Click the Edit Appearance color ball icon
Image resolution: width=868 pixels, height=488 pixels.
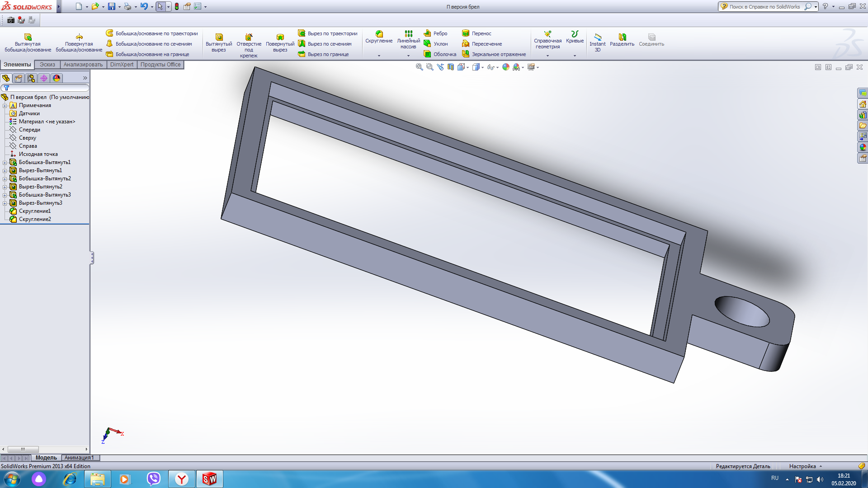pyautogui.click(x=506, y=67)
